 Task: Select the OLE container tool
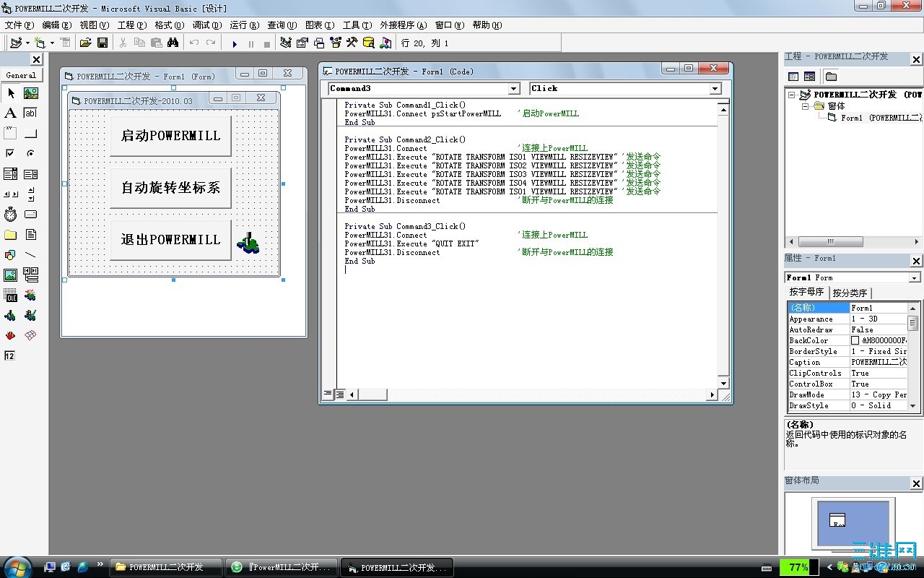pyautogui.click(x=11, y=296)
